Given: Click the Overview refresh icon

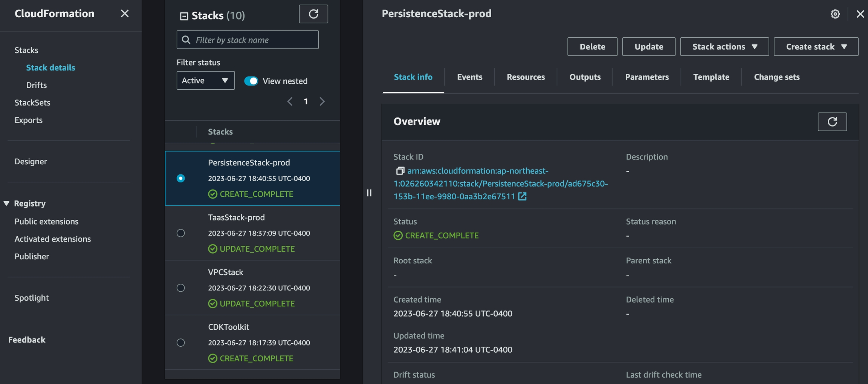Looking at the screenshot, I should (x=832, y=122).
